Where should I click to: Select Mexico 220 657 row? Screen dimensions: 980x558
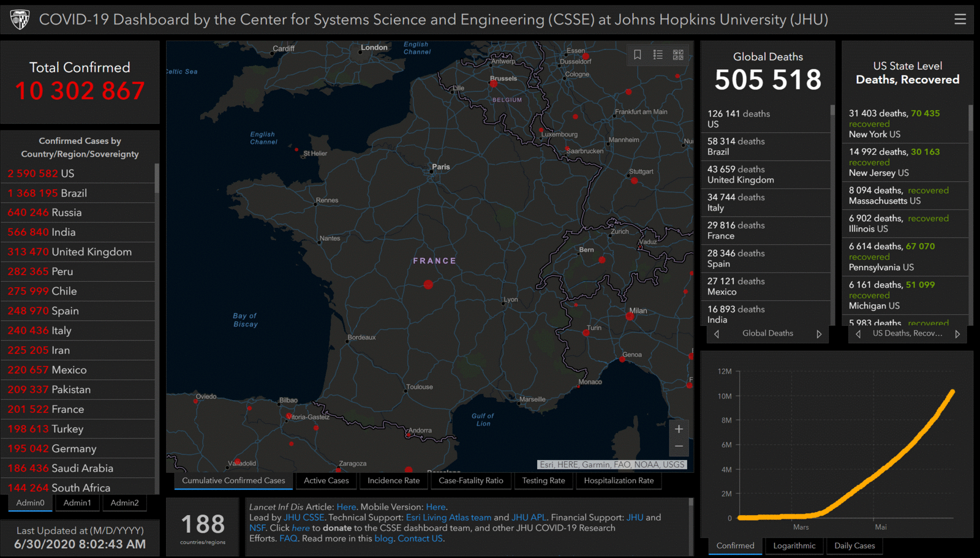pyautogui.click(x=78, y=370)
